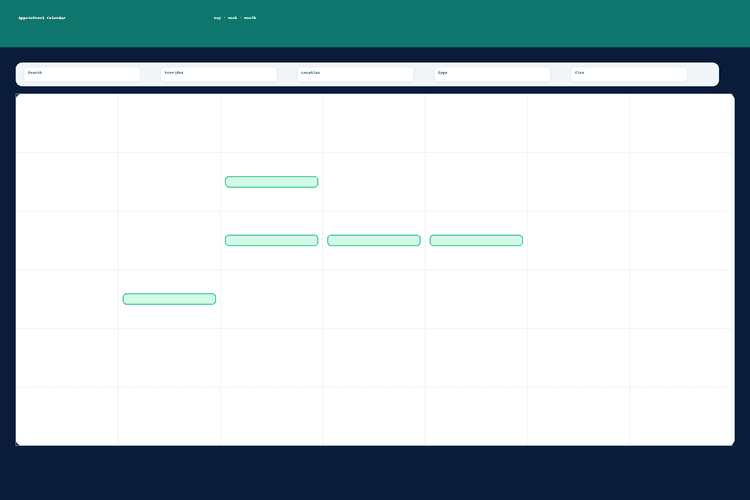Viewport: 750px width, 500px height.
Task: Click the empty cell left of the second-row appointment
Action: 169,182
